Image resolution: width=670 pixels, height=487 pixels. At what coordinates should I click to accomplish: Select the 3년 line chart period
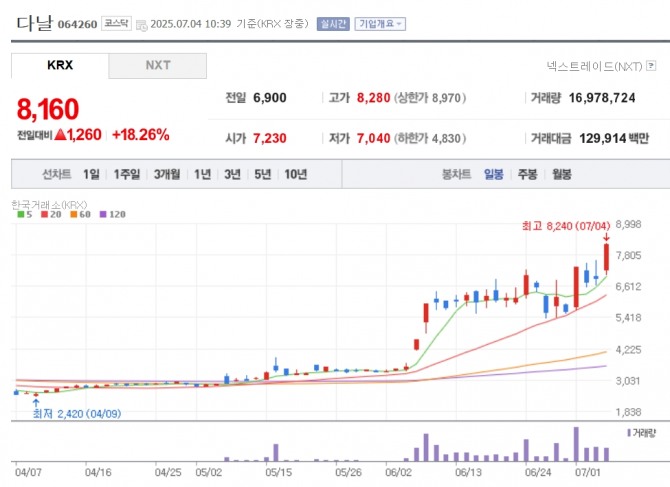pyautogui.click(x=232, y=174)
